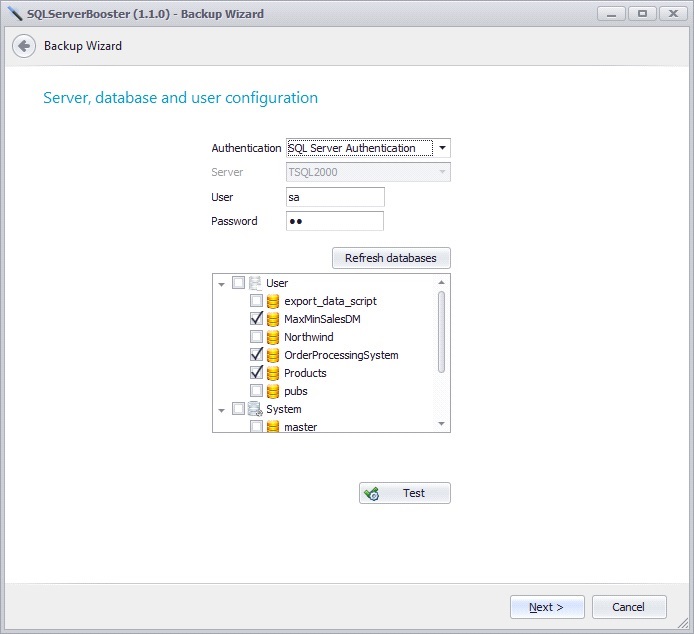Check the pubs checkbox

256,390
